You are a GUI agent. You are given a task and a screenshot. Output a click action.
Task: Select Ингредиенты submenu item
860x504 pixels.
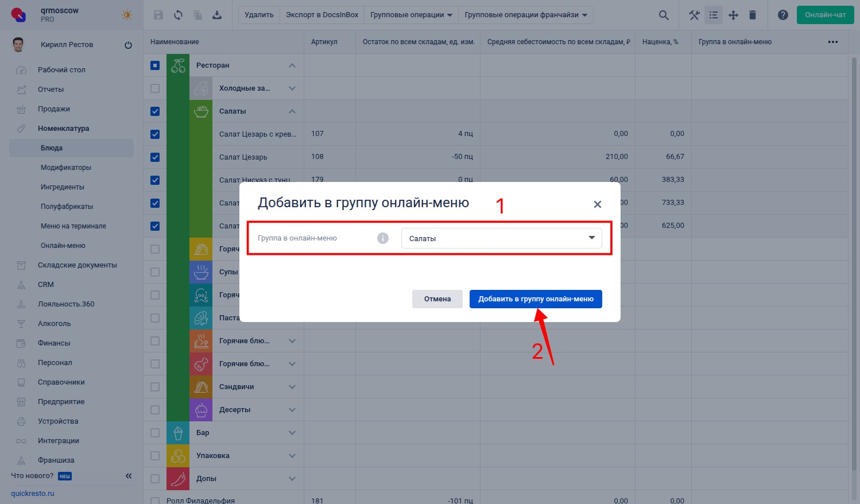(x=63, y=187)
